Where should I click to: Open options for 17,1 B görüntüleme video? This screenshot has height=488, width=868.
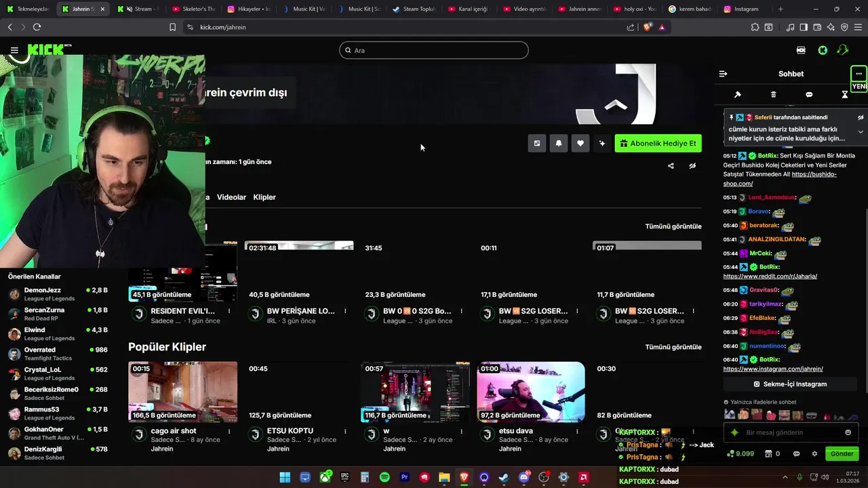pos(578,311)
